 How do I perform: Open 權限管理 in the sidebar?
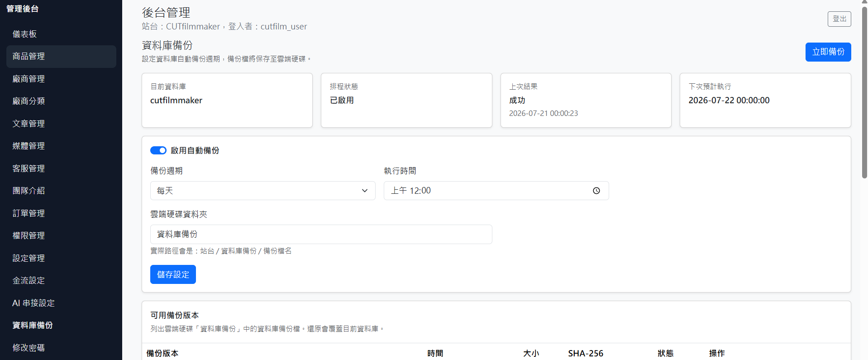61,235
